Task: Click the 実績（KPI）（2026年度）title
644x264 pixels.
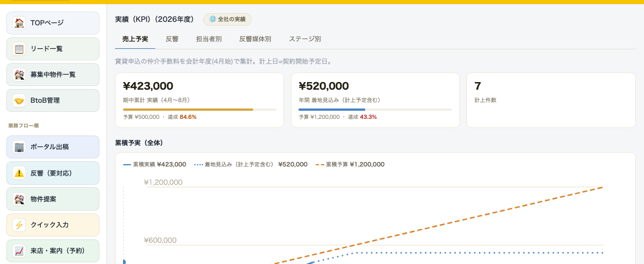Action: 155,20
